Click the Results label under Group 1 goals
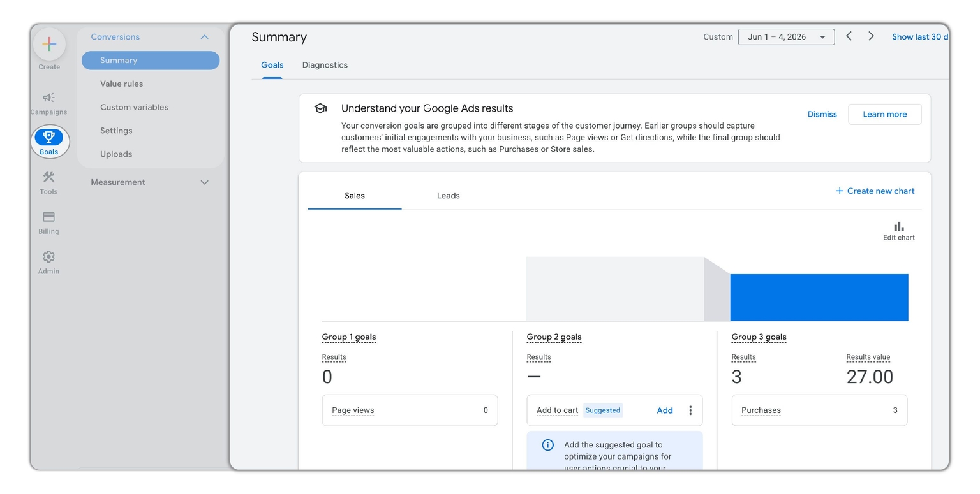Image resolution: width=980 pixels, height=494 pixels. tap(334, 358)
